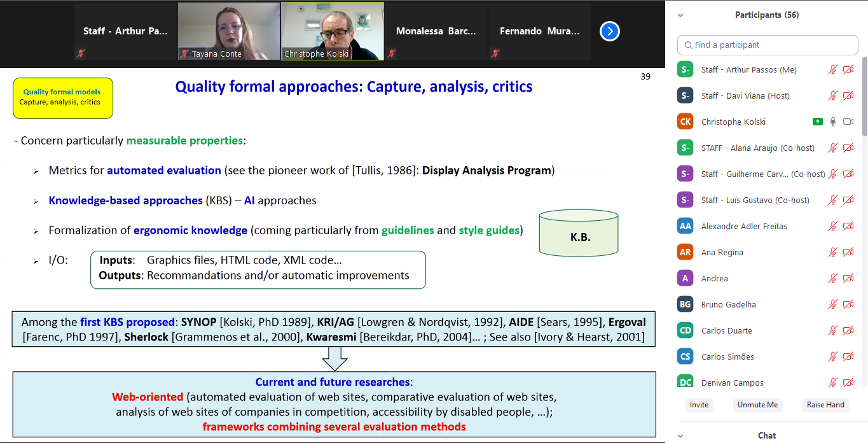Toggle the video-off icon for Staff - Davi Viana
Viewport: 868px width, 443px height.
848,95
